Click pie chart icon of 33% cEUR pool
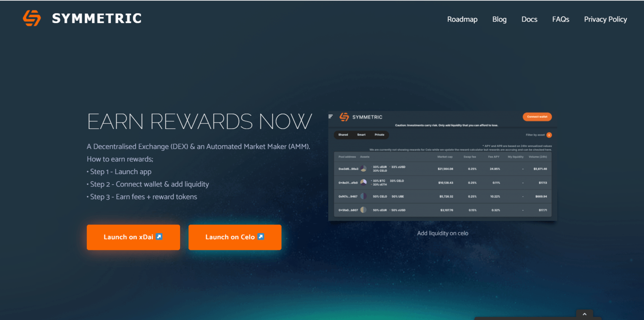This screenshot has height=320, width=644. point(363,169)
